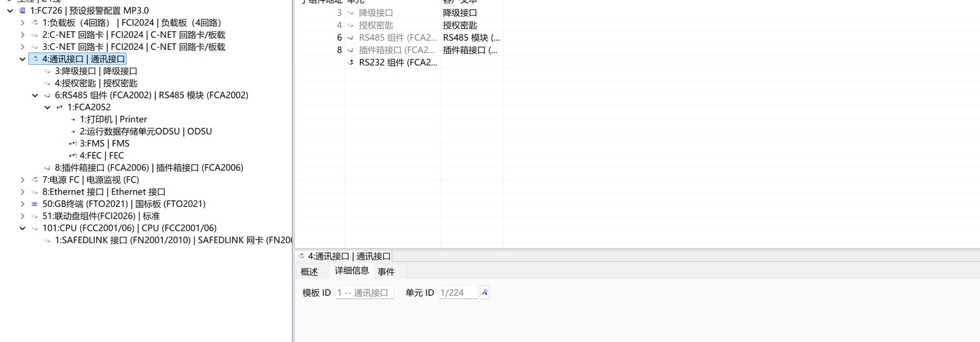Select tree item 8:插件箱接口 (FCA2006)
This screenshot has width=980, height=342.
[149, 168]
